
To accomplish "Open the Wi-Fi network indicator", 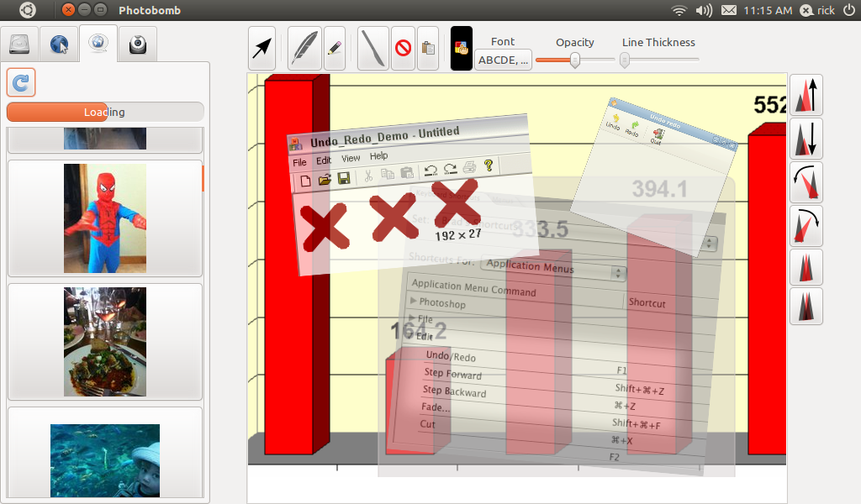I will [x=679, y=10].
